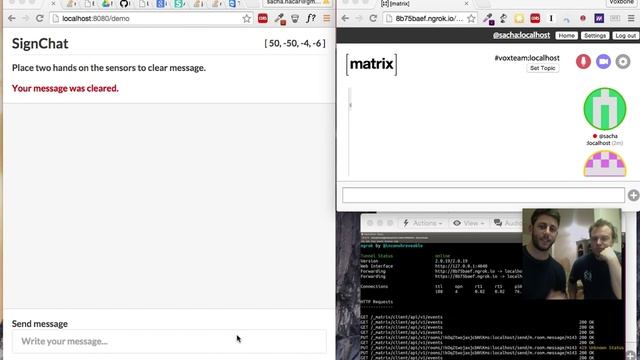The image size is (640, 360).
Task: Switch to the Google Drive tab in left browser
Action: [107, 4]
